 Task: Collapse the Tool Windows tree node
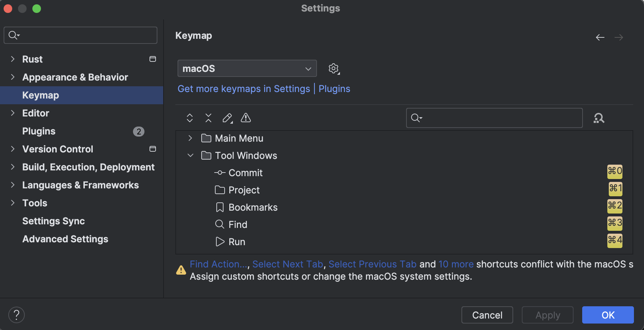coord(190,155)
